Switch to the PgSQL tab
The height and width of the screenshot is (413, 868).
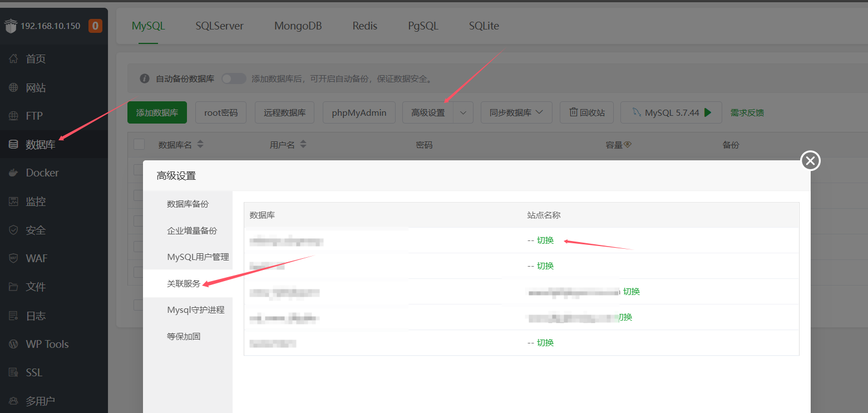tap(423, 26)
